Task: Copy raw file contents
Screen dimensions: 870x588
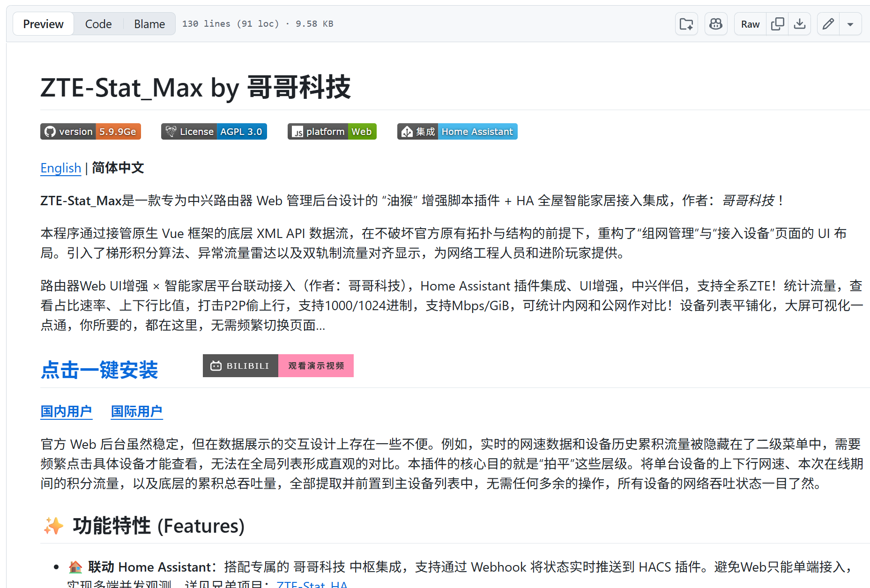Action: (777, 24)
